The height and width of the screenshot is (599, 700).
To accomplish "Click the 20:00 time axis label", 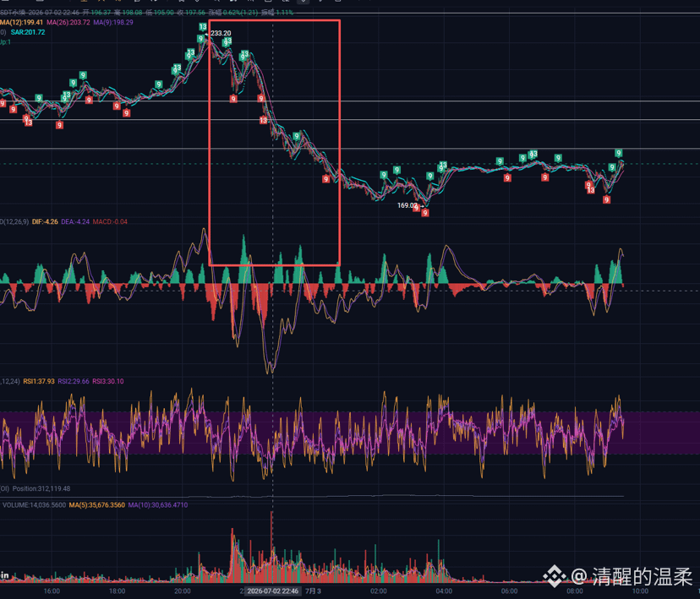I will tap(183, 591).
